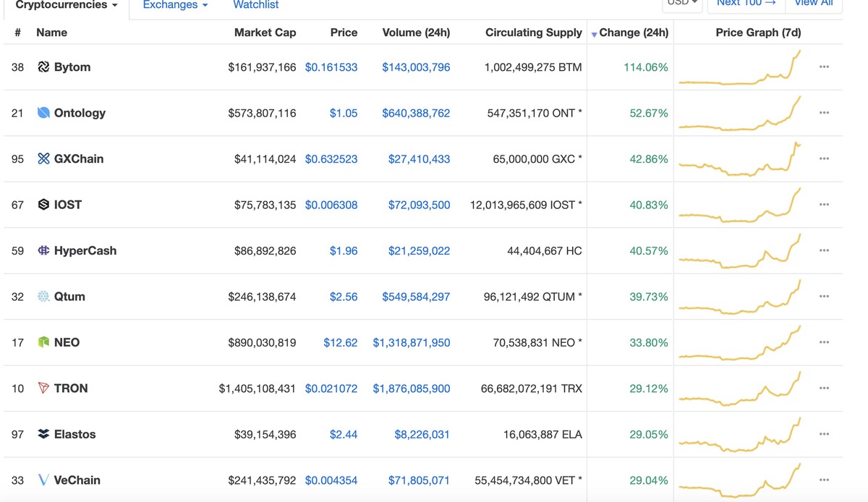Open the VeChain coin name link
The width and height of the screenshot is (868, 502).
click(x=77, y=480)
